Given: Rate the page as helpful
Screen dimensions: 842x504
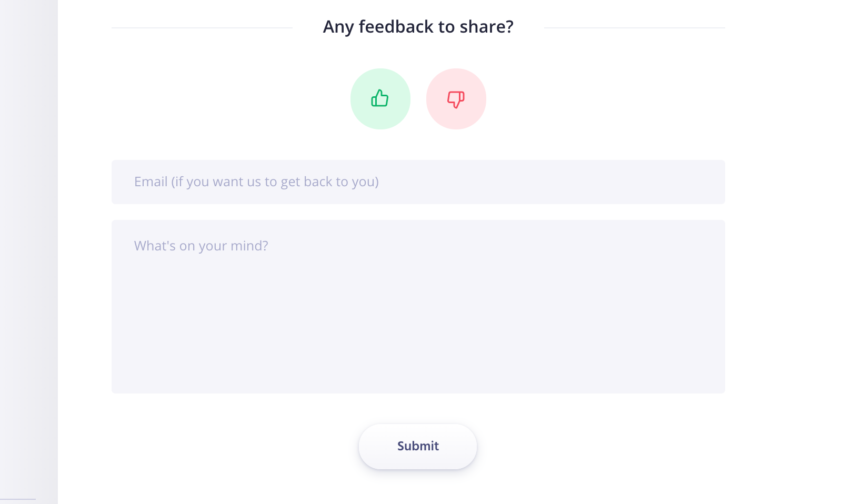Looking at the screenshot, I should pos(380,99).
